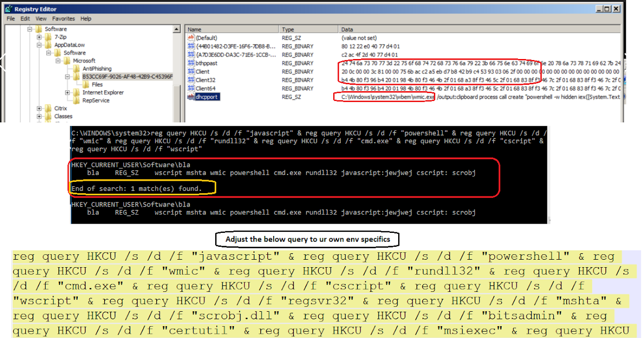Viewport: 644px width, 338px height.
Task: Sort values by the Type column header
Action: tap(310, 30)
